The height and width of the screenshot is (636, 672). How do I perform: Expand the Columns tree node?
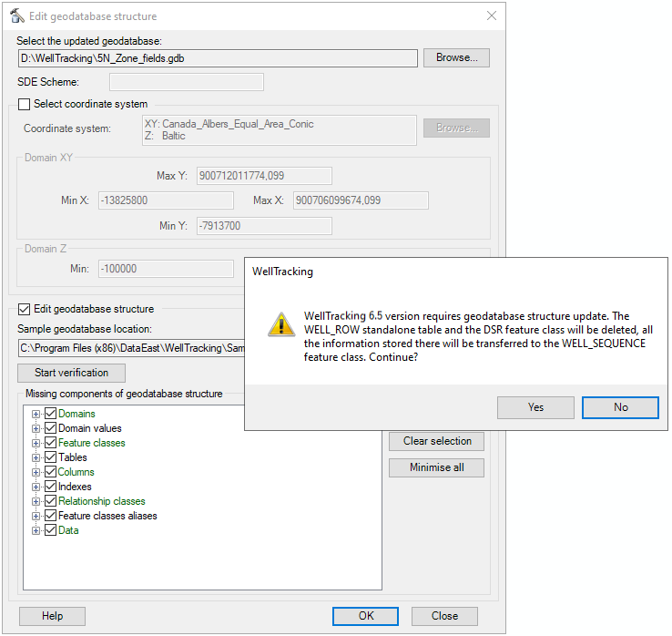tap(36, 473)
